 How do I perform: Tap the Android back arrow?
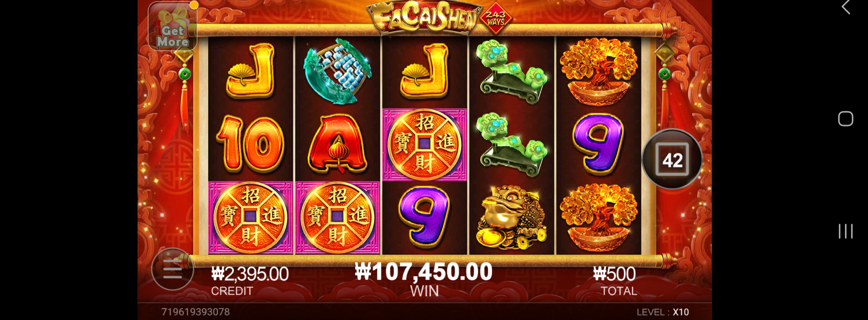(x=846, y=7)
